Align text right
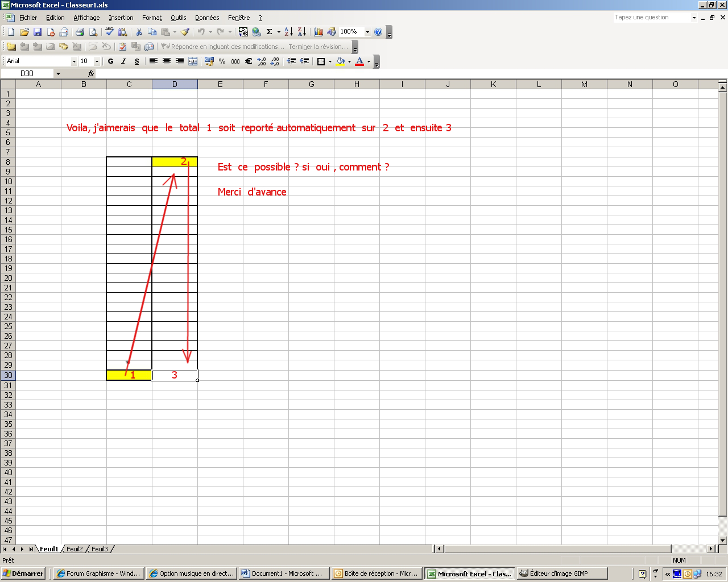The image size is (728, 582). click(x=179, y=61)
